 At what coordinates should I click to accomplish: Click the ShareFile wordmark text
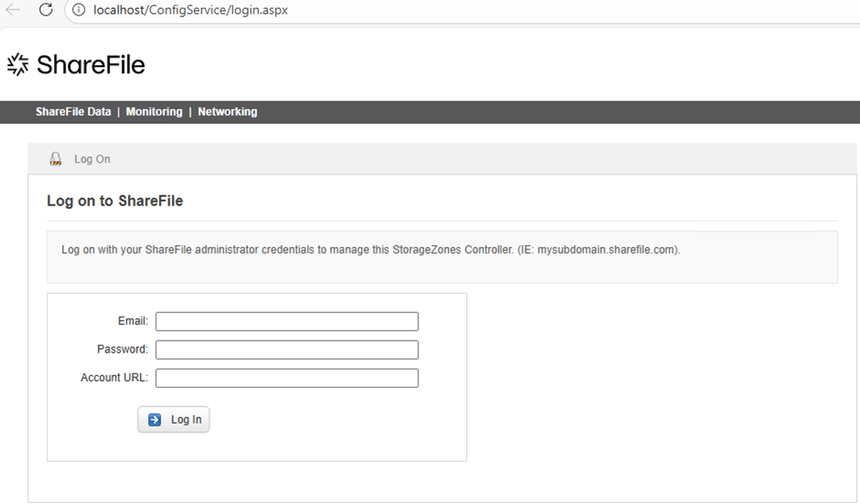90,65
